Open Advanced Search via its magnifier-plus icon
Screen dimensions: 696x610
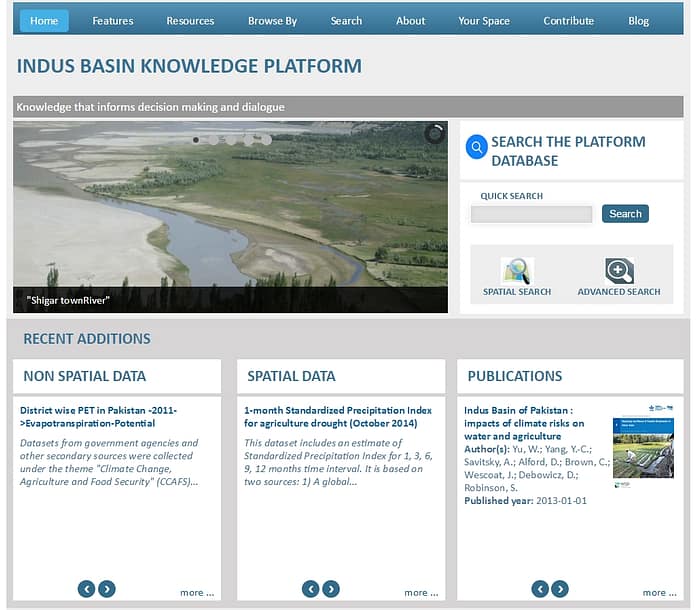(x=619, y=271)
